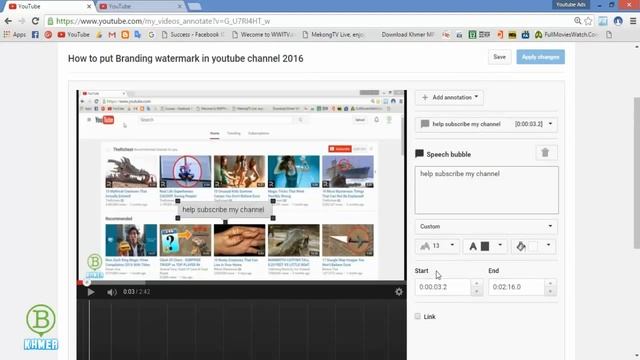
Task: Open a new browser tab
Action: (x=195, y=7)
